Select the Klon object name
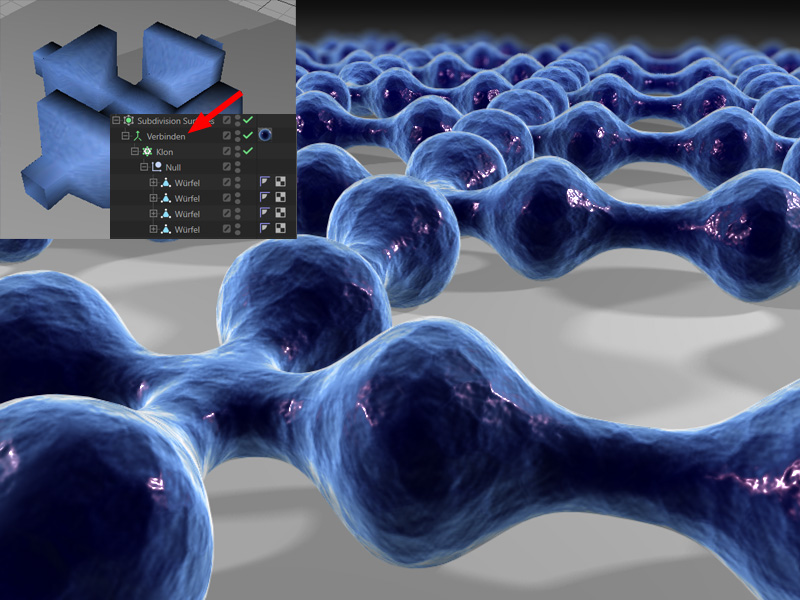The height and width of the screenshot is (600, 800). pos(164,152)
